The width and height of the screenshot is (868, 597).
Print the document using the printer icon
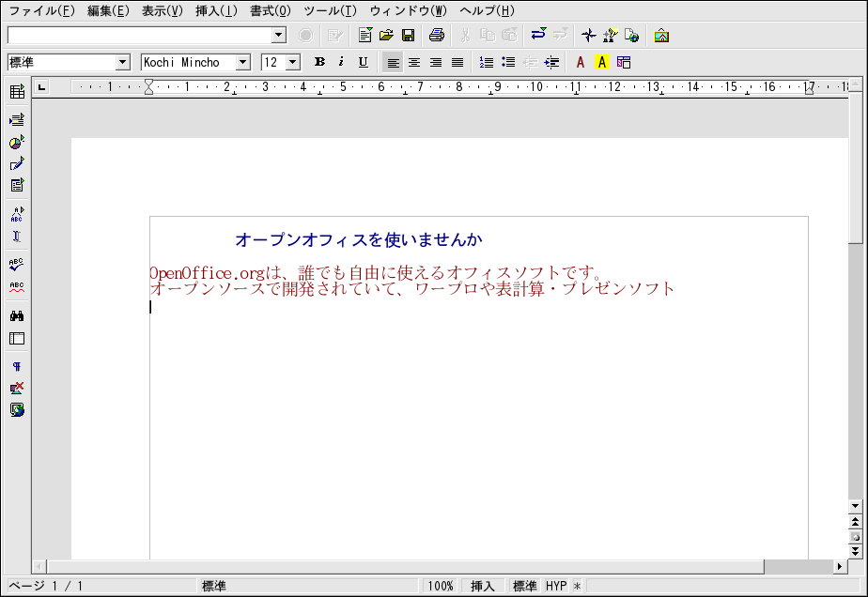pos(436,36)
